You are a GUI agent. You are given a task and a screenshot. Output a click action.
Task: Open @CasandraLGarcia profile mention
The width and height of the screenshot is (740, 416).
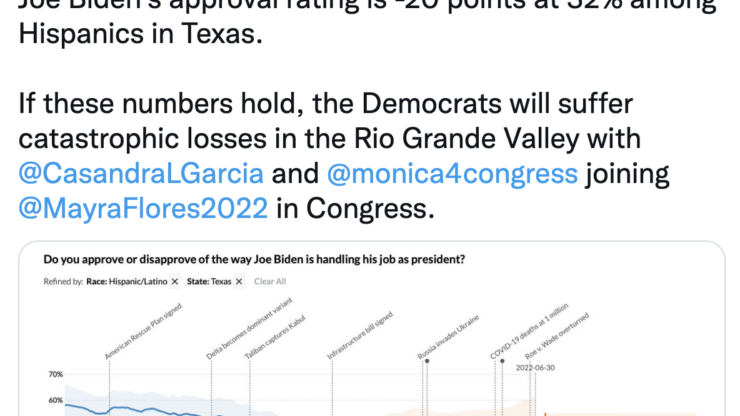click(141, 173)
